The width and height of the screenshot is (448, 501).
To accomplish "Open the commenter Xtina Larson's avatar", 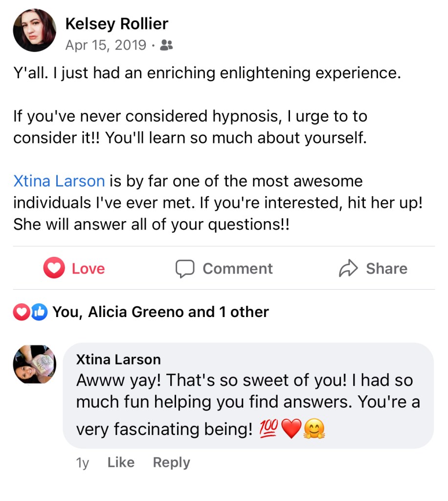I will tap(34, 365).
